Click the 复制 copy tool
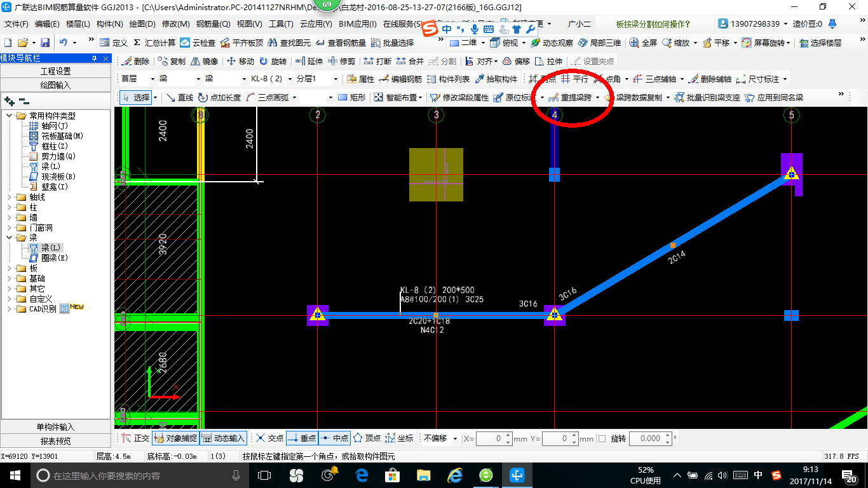This screenshot has width=868, height=488. click(x=172, y=62)
